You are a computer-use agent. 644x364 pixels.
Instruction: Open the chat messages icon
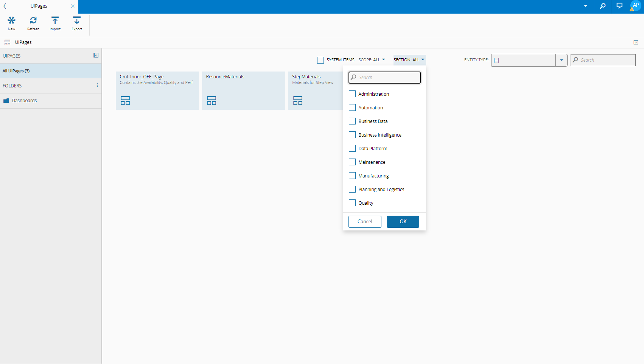pyautogui.click(x=619, y=6)
